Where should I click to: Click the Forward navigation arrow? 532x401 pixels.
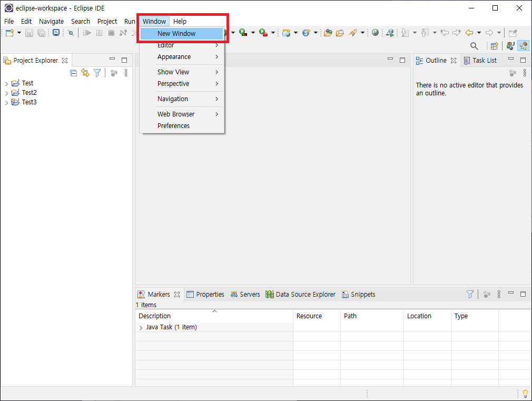pyautogui.click(x=489, y=33)
